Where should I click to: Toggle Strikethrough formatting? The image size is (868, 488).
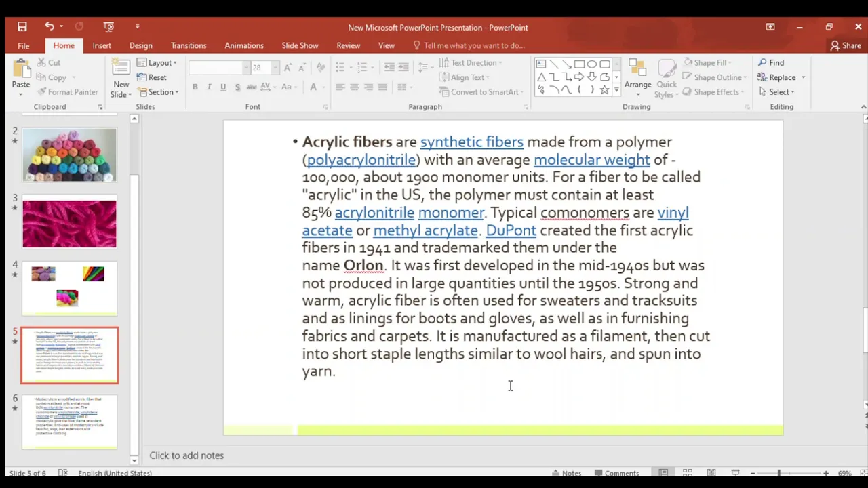coord(252,87)
